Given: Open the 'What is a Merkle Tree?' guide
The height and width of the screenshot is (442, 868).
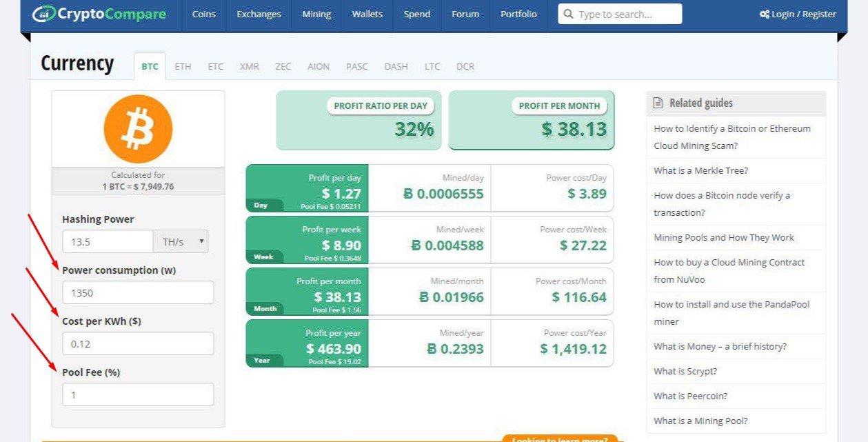Looking at the screenshot, I should click(x=701, y=170).
